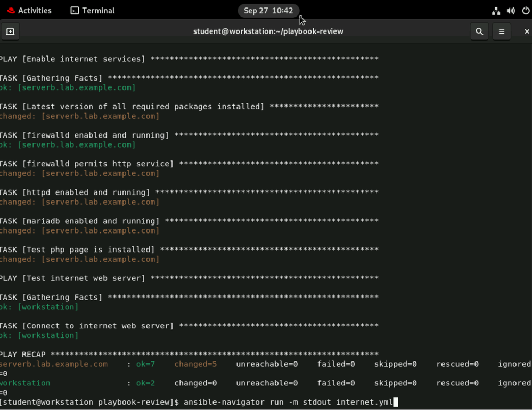Viewport: 532px width, 410px height.
Task: Open the network status icon
Action: tap(496, 11)
